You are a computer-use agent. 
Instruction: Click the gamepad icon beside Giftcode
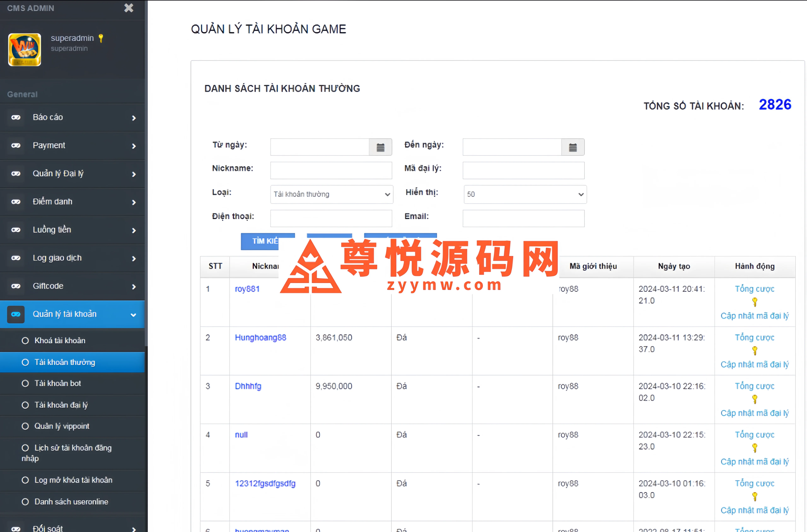16,286
